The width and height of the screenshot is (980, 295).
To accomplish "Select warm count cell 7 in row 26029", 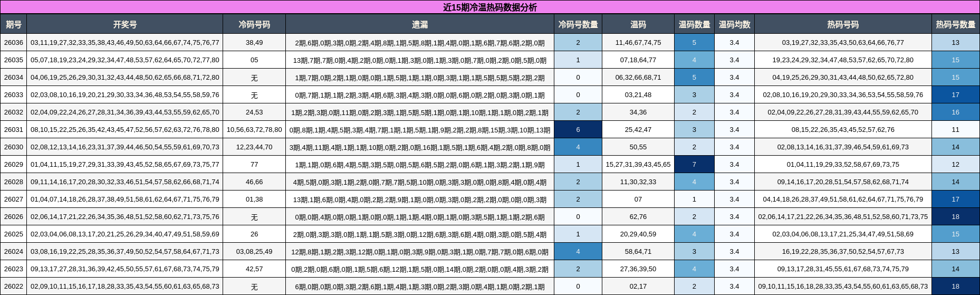I will 694,165.
